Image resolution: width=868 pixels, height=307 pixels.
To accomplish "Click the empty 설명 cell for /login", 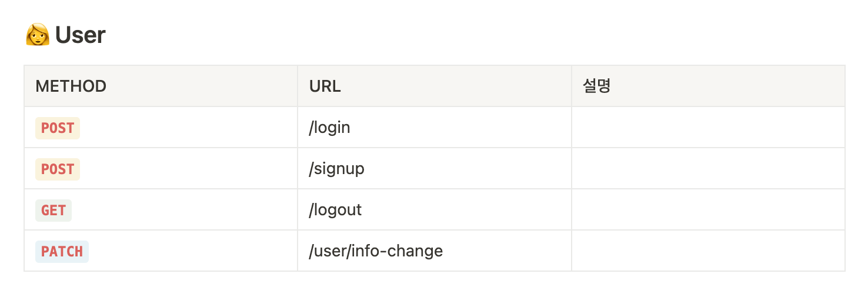I will click(x=709, y=127).
